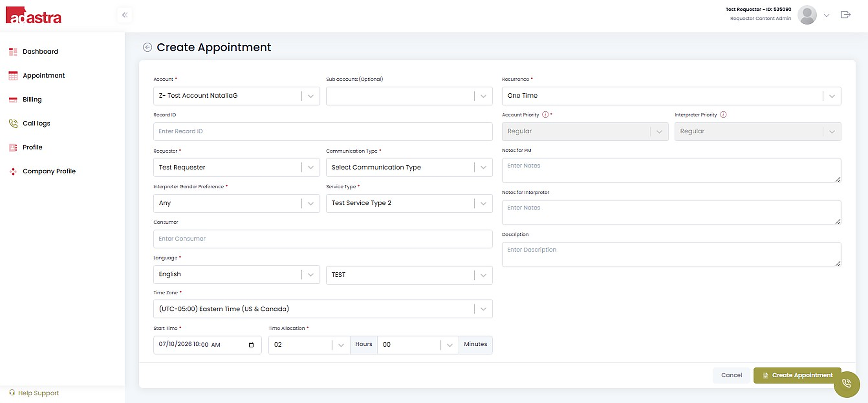Screen dimensions: 868x403
Task: Click the Cancel button
Action: 731,375
